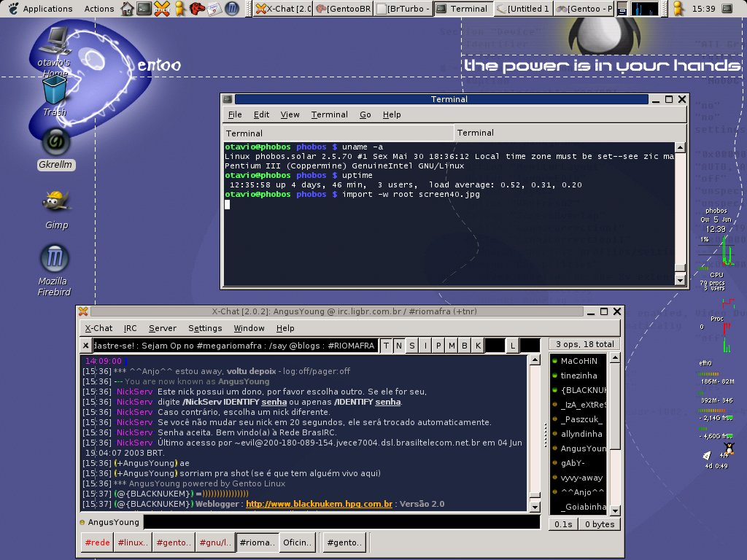The width and height of the screenshot is (747, 560).
Task: Open the blacknukem.hpg.com.br link
Action: pos(319,504)
